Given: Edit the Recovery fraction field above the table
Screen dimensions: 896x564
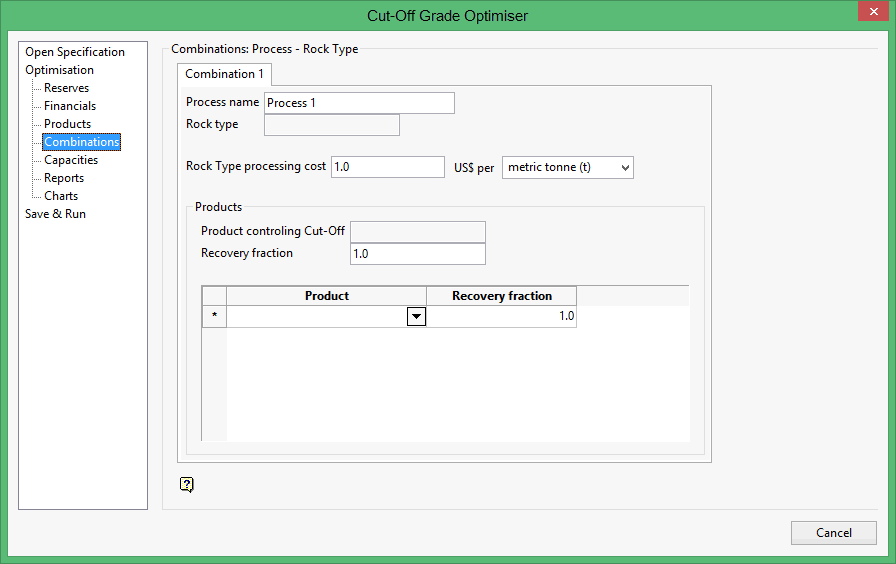Looking at the screenshot, I should click(x=418, y=254).
